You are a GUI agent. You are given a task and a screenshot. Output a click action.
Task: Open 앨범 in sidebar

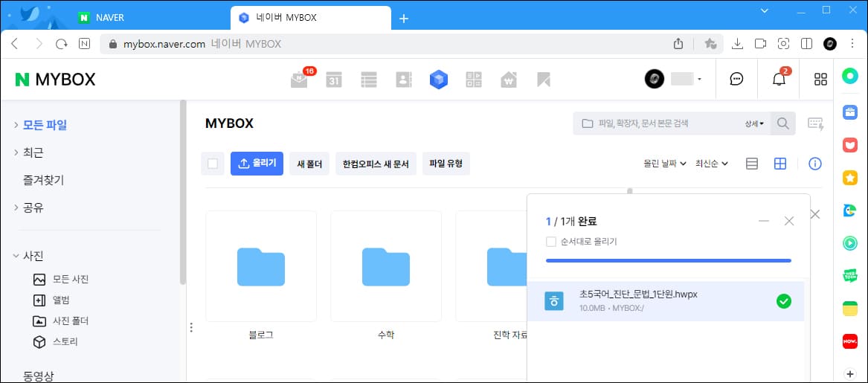click(61, 300)
